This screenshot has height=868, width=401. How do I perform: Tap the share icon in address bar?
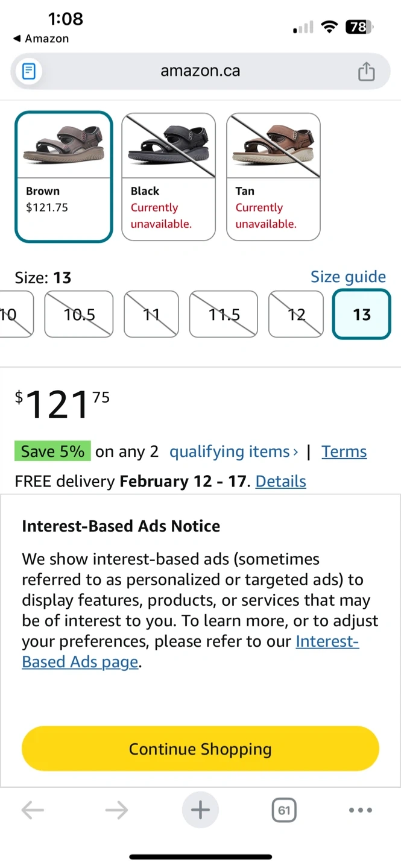tap(366, 72)
